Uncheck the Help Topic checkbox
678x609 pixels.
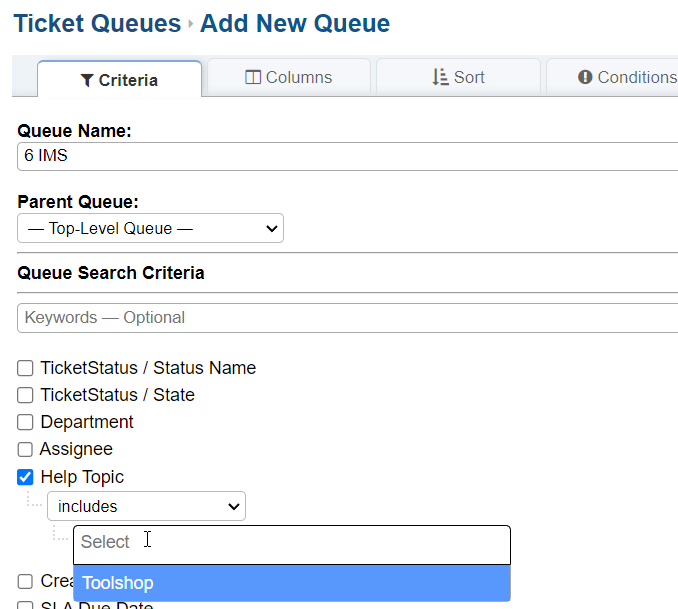pos(26,477)
